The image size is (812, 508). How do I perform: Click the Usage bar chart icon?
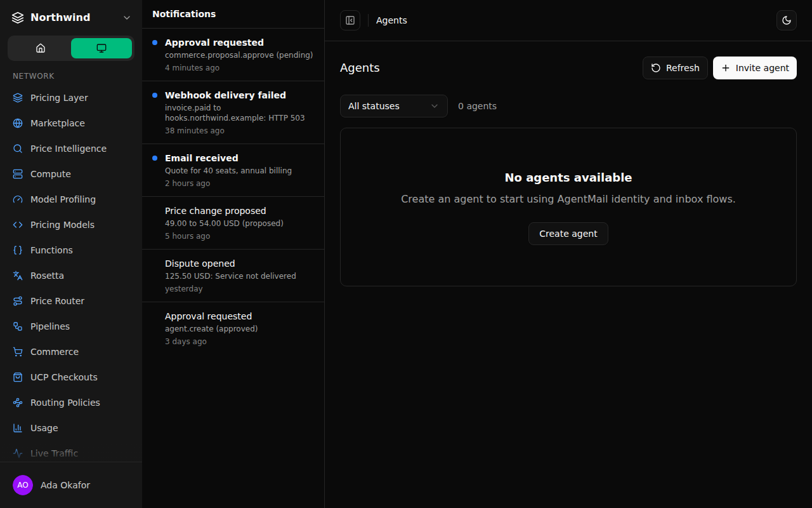pos(18,428)
